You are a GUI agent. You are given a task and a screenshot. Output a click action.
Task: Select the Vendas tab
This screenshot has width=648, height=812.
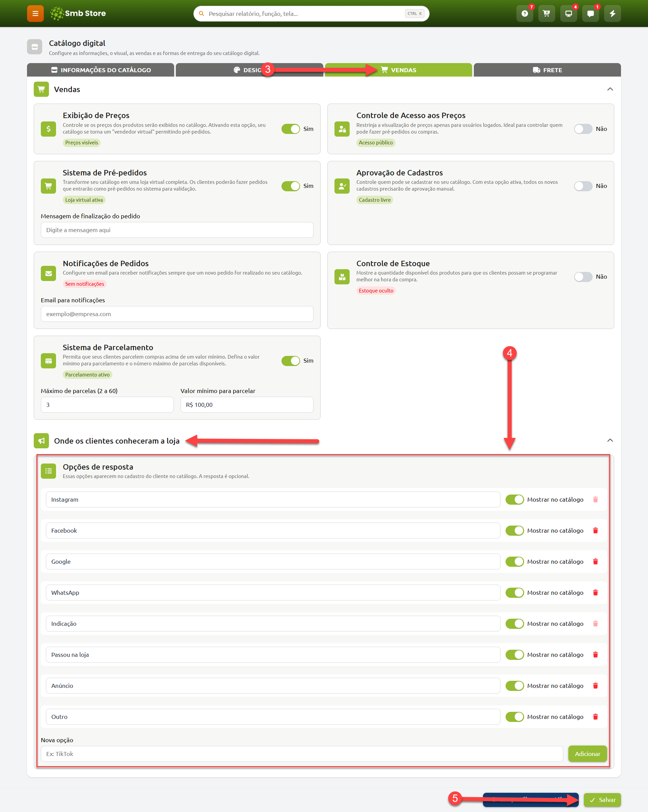[x=398, y=70]
